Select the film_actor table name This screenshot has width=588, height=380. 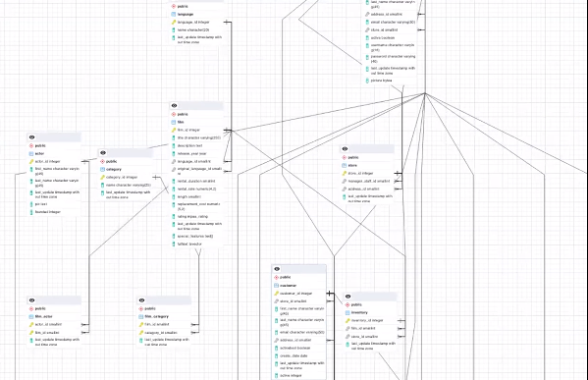pos(44,316)
